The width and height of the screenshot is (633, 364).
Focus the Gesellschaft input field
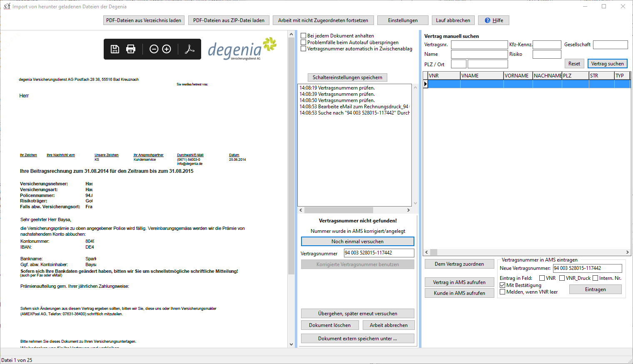point(610,45)
